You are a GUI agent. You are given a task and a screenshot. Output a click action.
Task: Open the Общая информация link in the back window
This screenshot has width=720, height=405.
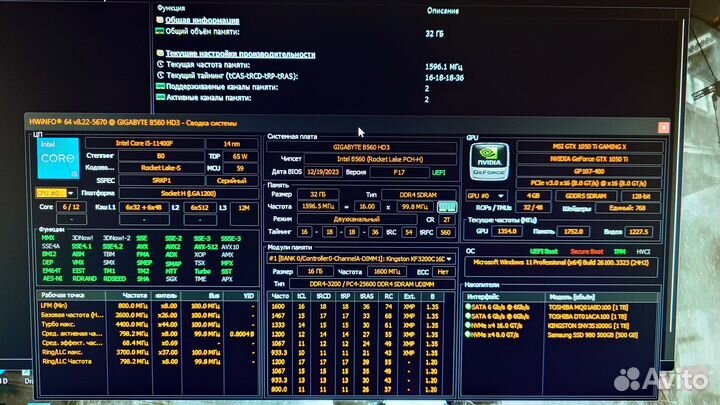tap(202, 20)
